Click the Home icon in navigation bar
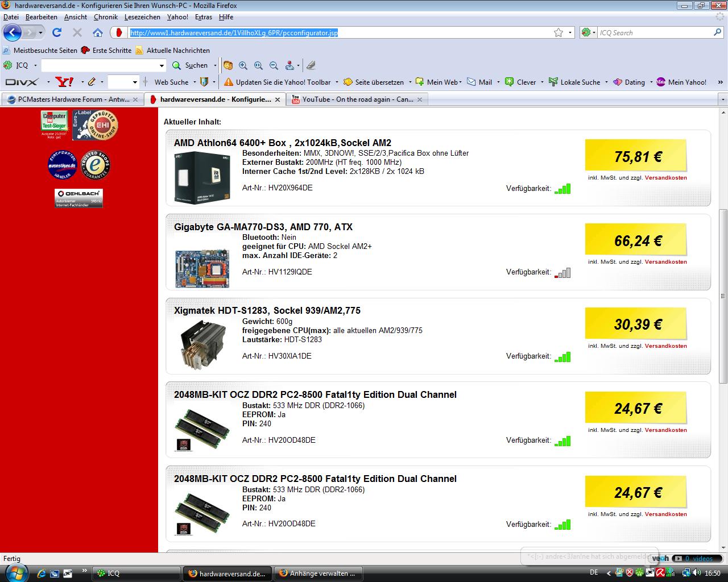 click(98, 32)
